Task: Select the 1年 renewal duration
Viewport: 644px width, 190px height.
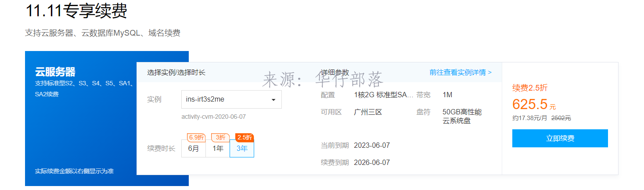Action: pyautogui.click(x=218, y=149)
